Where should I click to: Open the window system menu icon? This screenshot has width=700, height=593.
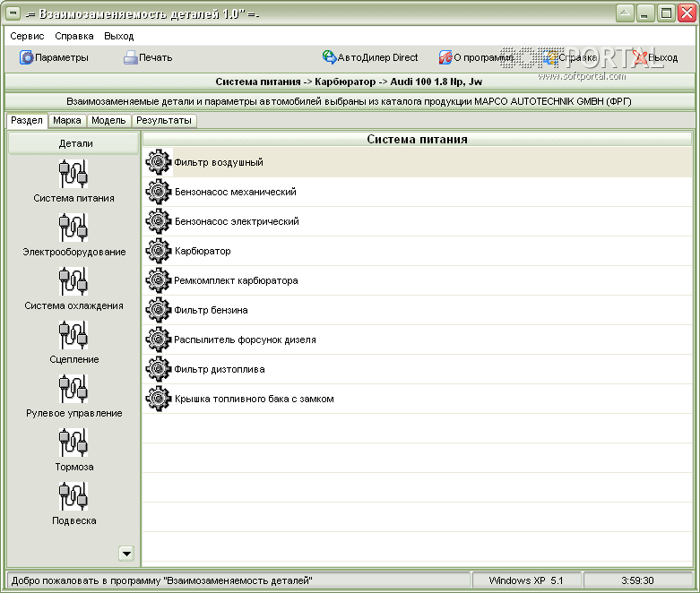pos(13,13)
